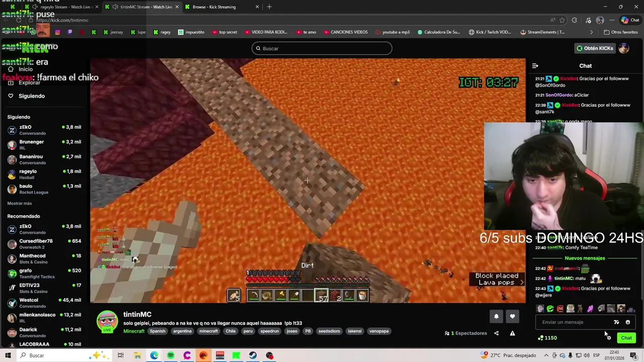Open the user profile avatar menu
Image resolution: width=644 pixels, height=362 pixels.
pyautogui.click(x=624, y=48)
